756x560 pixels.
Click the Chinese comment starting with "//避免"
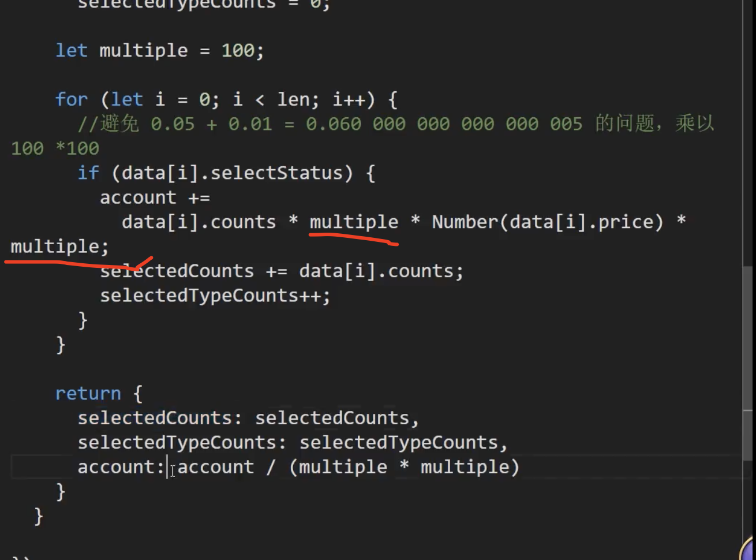(x=396, y=124)
